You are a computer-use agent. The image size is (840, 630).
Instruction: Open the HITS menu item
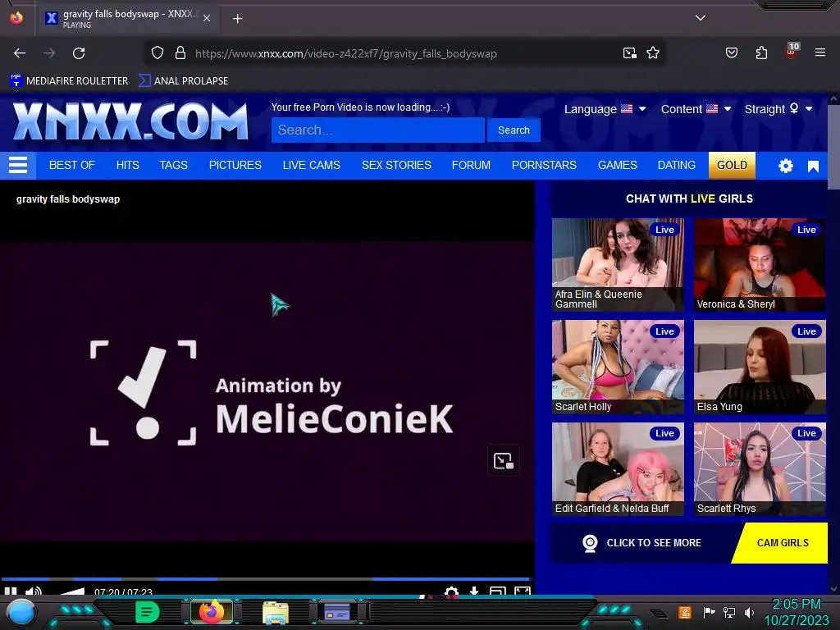(x=127, y=165)
